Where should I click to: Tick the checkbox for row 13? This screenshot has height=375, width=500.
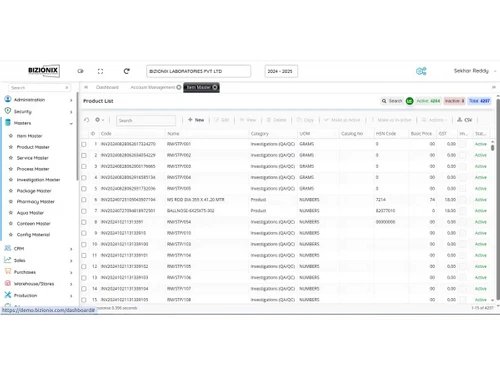click(84, 278)
